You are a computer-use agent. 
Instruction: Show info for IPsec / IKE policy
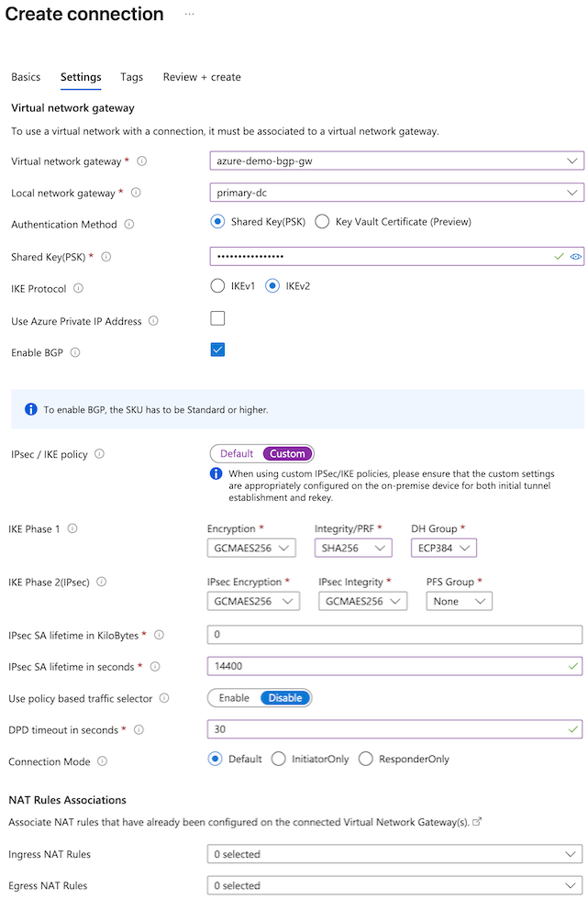point(99,454)
